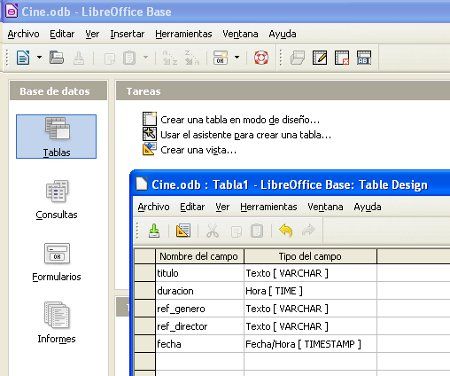
Task: Select Consultas in the database pane
Action: (57, 199)
